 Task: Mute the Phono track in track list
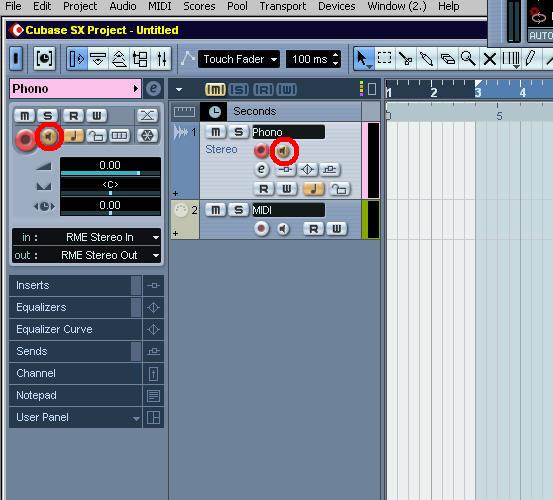click(x=215, y=132)
